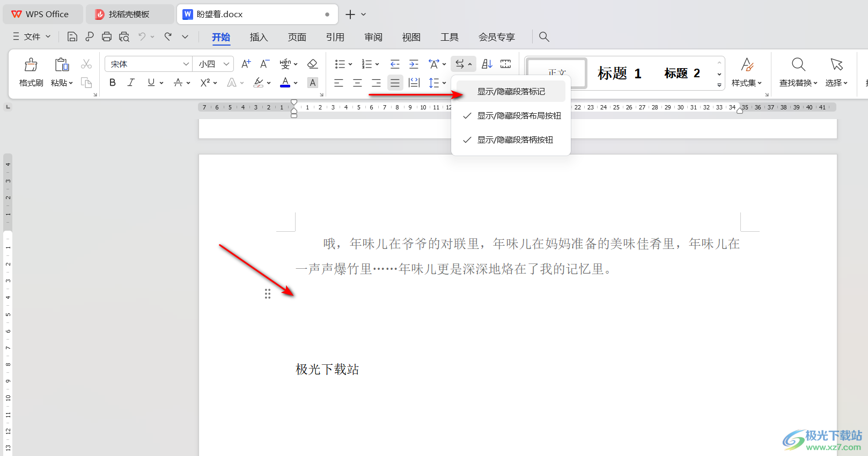The image size is (868, 456).
Task: Click the paragraph handle dots beside text
Action: [x=268, y=294]
